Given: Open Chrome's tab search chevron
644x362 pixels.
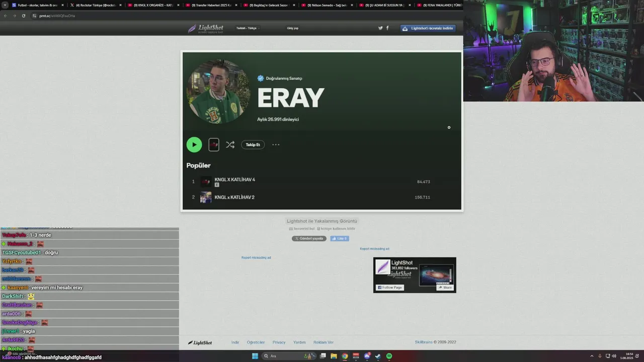Looking at the screenshot, I should click(x=5, y=5).
